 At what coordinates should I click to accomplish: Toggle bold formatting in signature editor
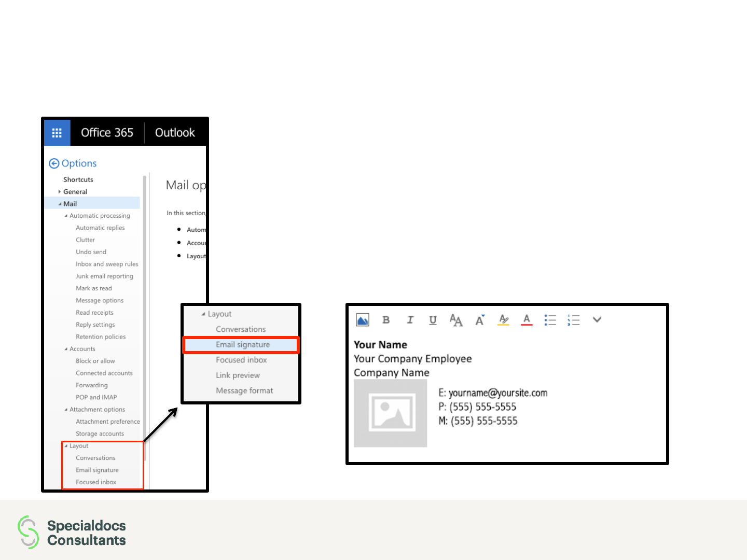click(x=386, y=320)
